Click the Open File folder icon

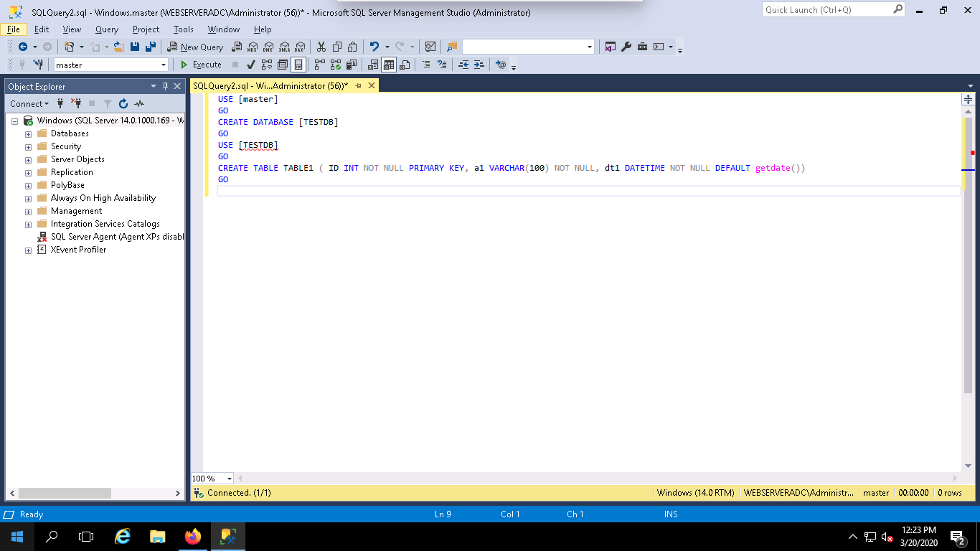[119, 47]
